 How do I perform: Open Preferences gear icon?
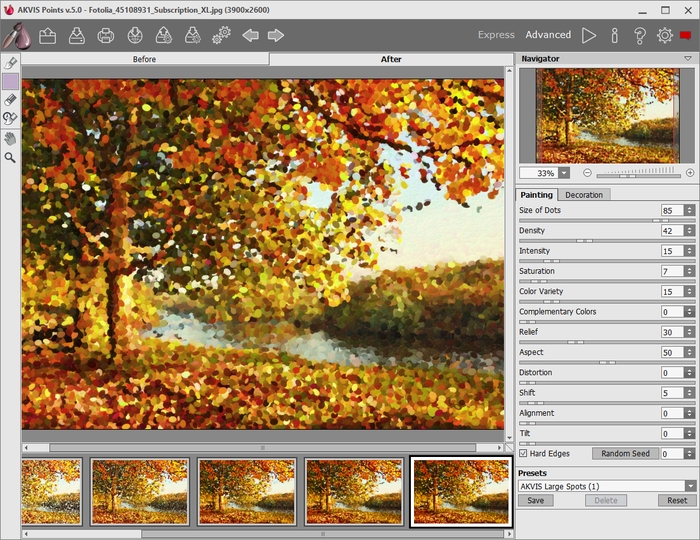pyautogui.click(x=665, y=35)
